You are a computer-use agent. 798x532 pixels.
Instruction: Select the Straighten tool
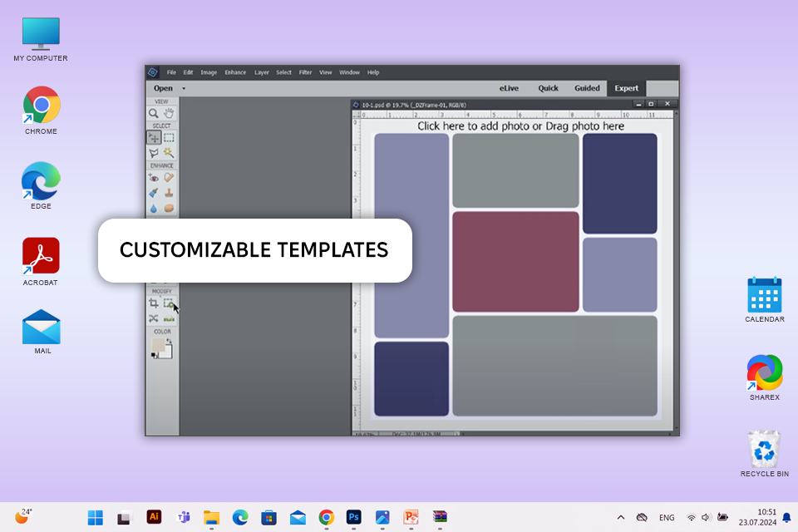[169, 318]
